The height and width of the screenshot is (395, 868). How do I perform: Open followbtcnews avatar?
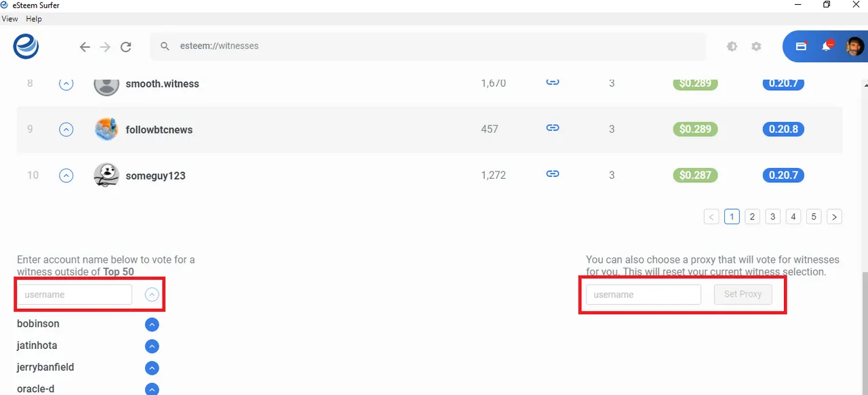(106, 129)
